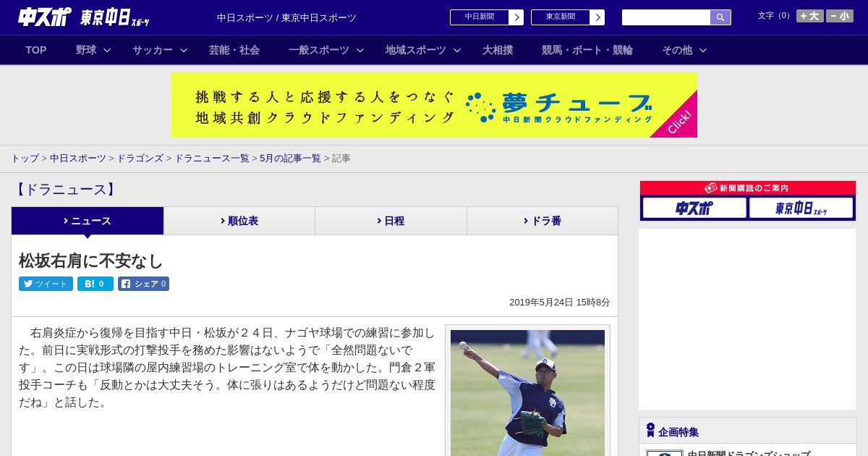
Task: Open 芸能・社会 navigation item
Action: pyautogui.click(x=234, y=50)
